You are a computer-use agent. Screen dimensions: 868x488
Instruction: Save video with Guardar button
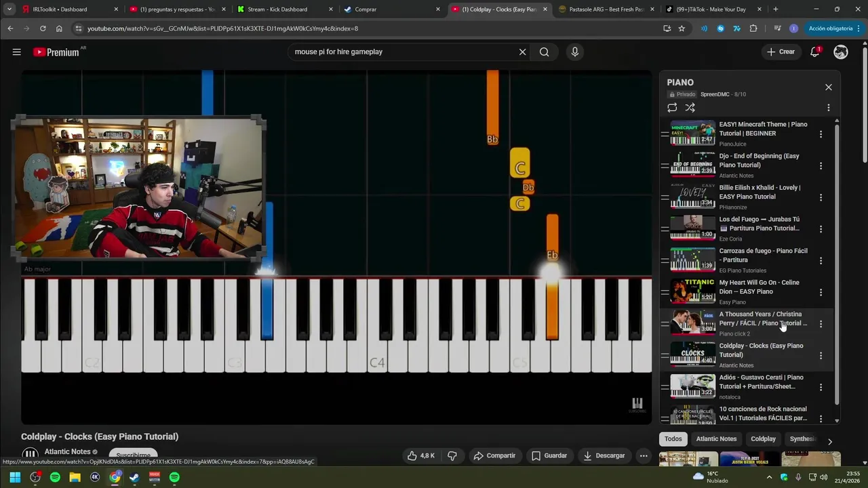[x=549, y=455]
